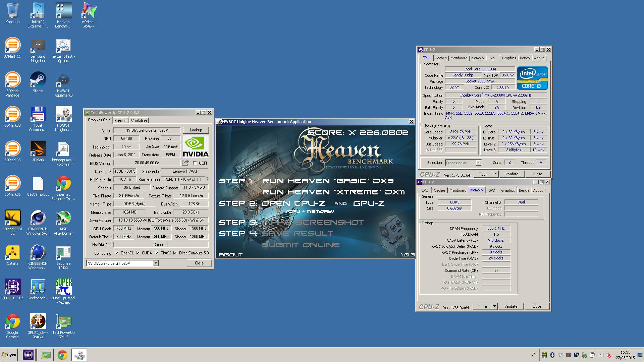Click Tools button in upper CPU-Z window
The height and width of the screenshot is (362, 644).
(483, 174)
